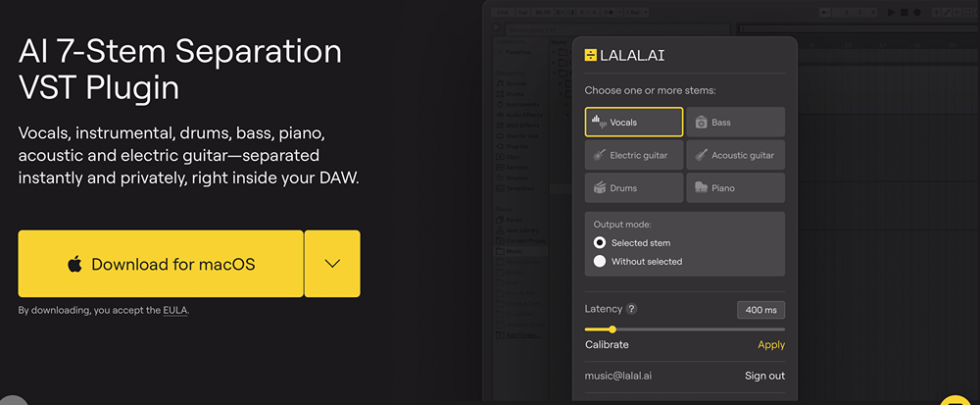Select the Bass stem
This screenshot has height=405, width=980.
[736, 122]
